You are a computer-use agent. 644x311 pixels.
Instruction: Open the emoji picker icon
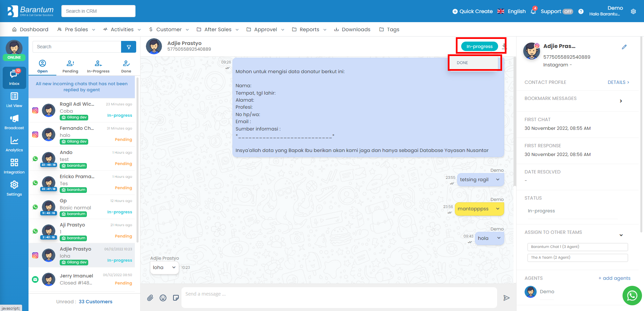163,298
